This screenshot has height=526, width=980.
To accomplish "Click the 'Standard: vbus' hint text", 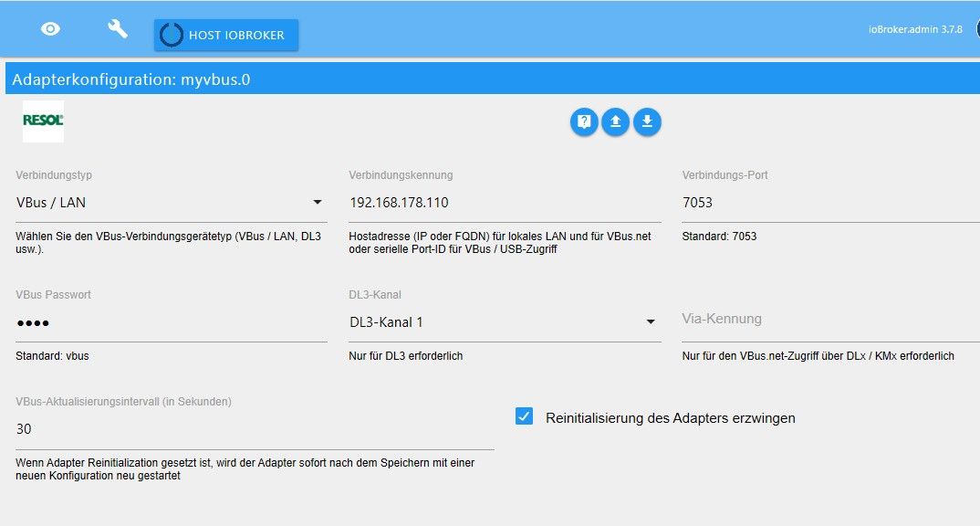I will pyautogui.click(x=53, y=356).
